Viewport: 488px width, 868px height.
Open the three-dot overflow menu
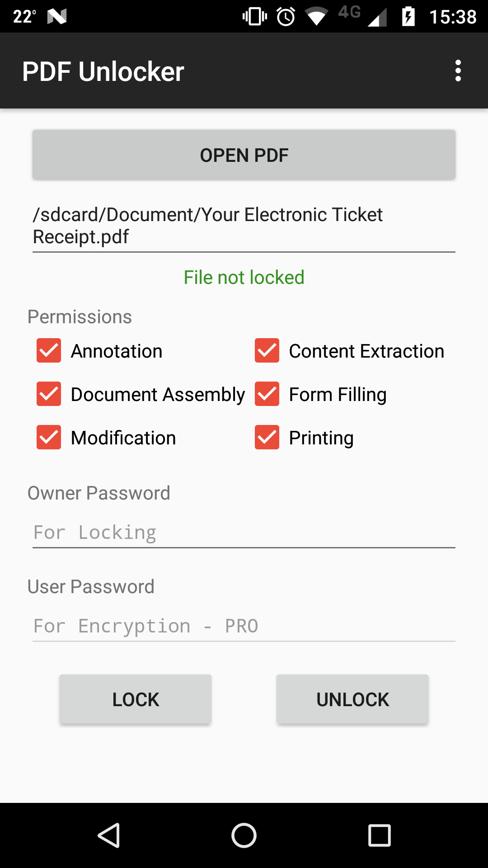click(x=458, y=71)
